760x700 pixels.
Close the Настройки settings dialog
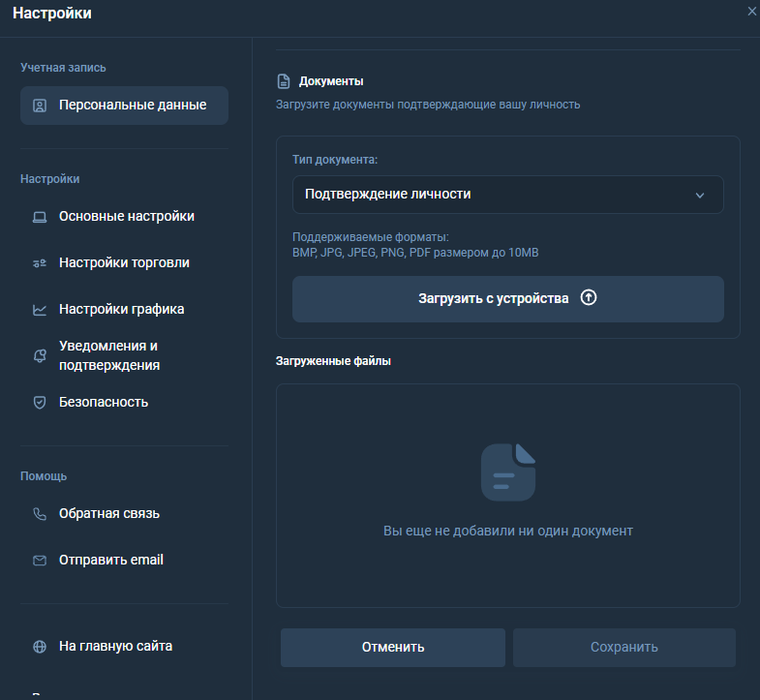point(751,12)
